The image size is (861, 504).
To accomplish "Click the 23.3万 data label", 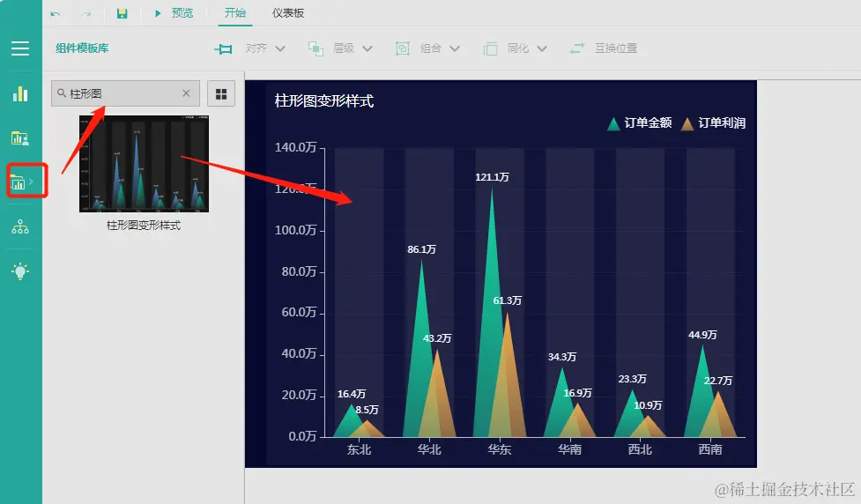I will click(x=633, y=380).
